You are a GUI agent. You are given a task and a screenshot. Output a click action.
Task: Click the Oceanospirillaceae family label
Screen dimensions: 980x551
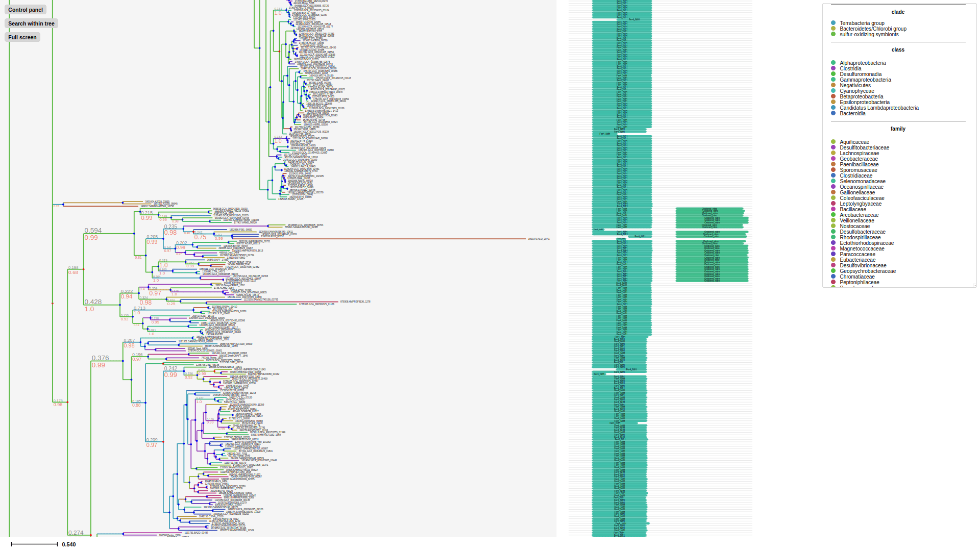click(x=862, y=187)
